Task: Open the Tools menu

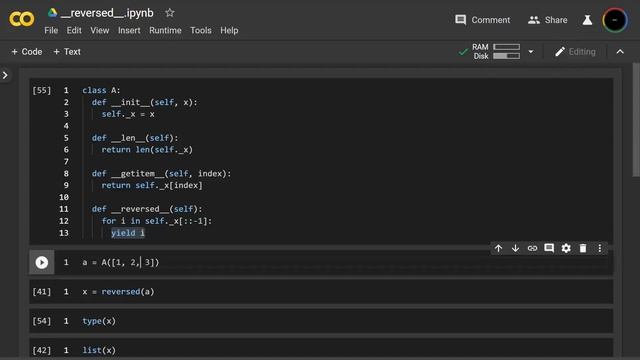Action: click(x=200, y=30)
